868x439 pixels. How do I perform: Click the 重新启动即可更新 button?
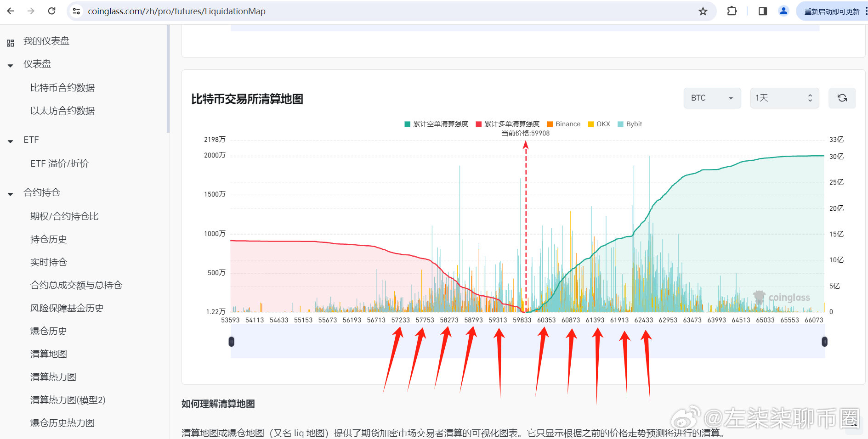(831, 11)
